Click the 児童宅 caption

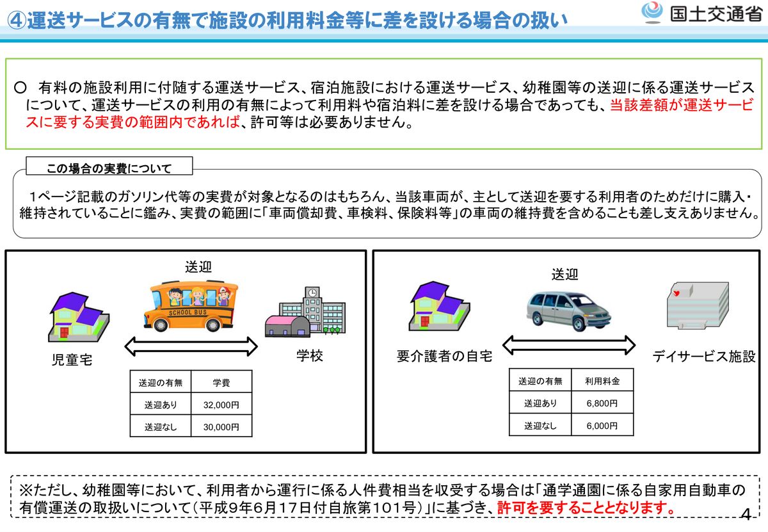(x=72, y=360)
